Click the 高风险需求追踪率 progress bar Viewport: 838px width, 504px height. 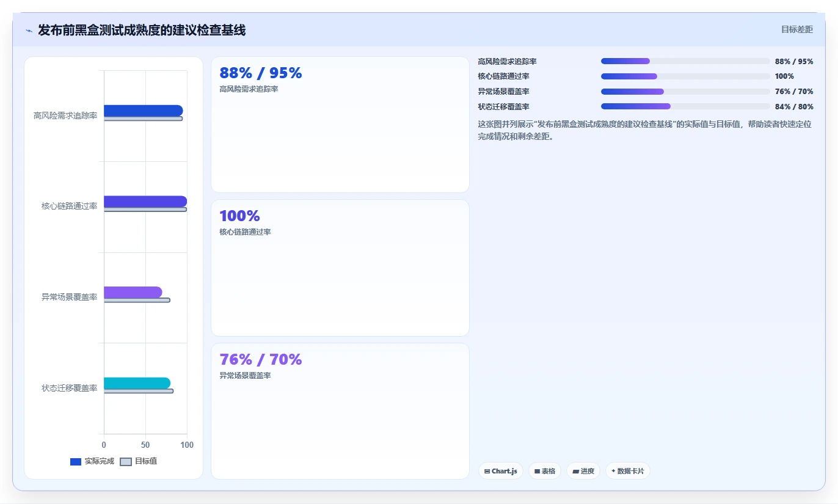coord(685,61)
